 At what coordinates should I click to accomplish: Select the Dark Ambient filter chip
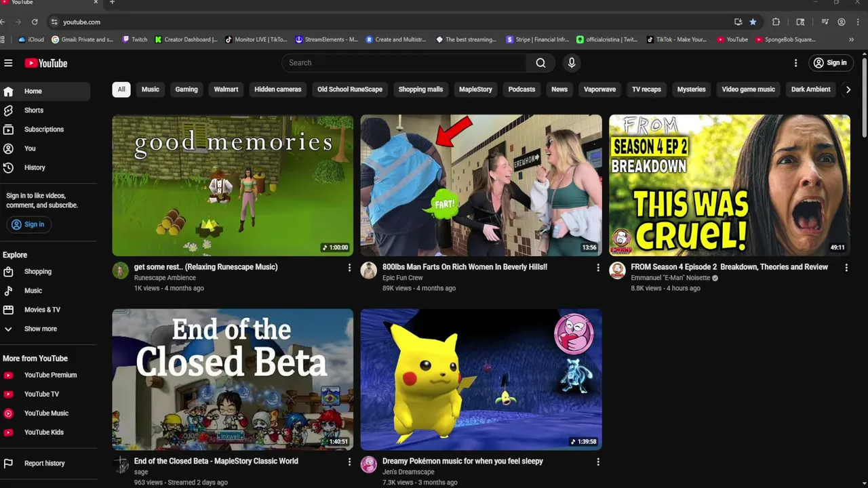810,89
